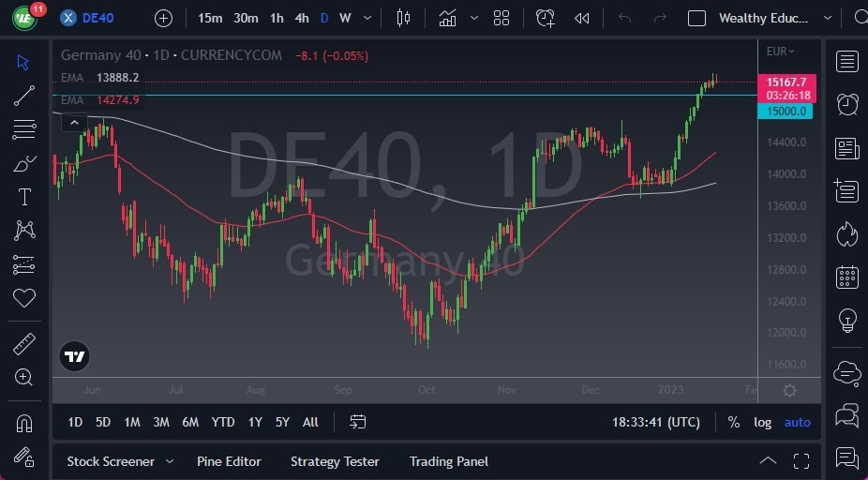The image size is (868, 480).
Task: Open the go to date calendar
Action: 358,423
